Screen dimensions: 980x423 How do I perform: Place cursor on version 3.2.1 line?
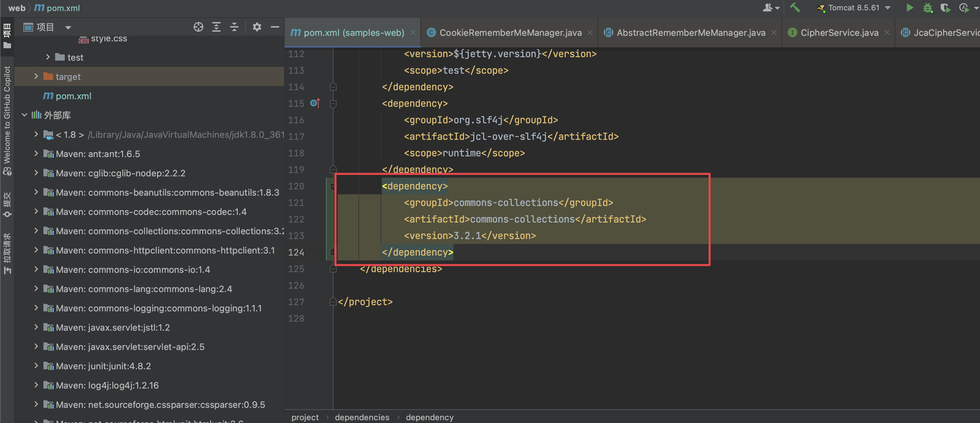[x=470, y=236]
